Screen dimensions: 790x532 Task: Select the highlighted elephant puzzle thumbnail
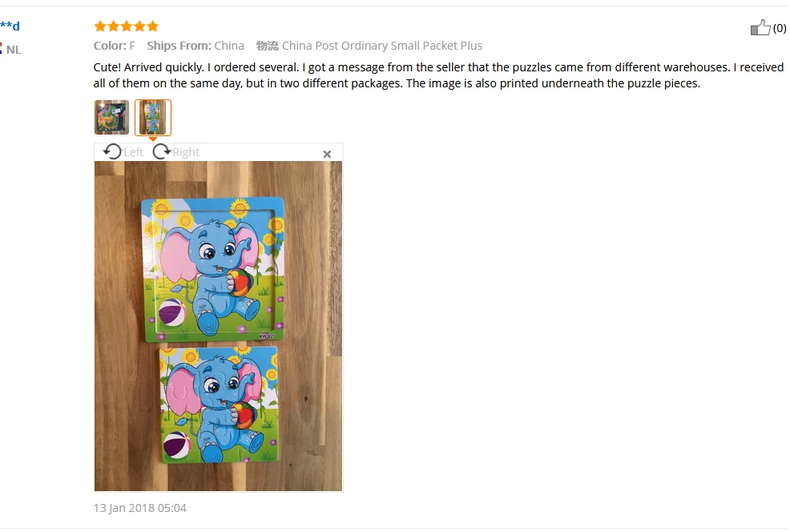(153, 118)
